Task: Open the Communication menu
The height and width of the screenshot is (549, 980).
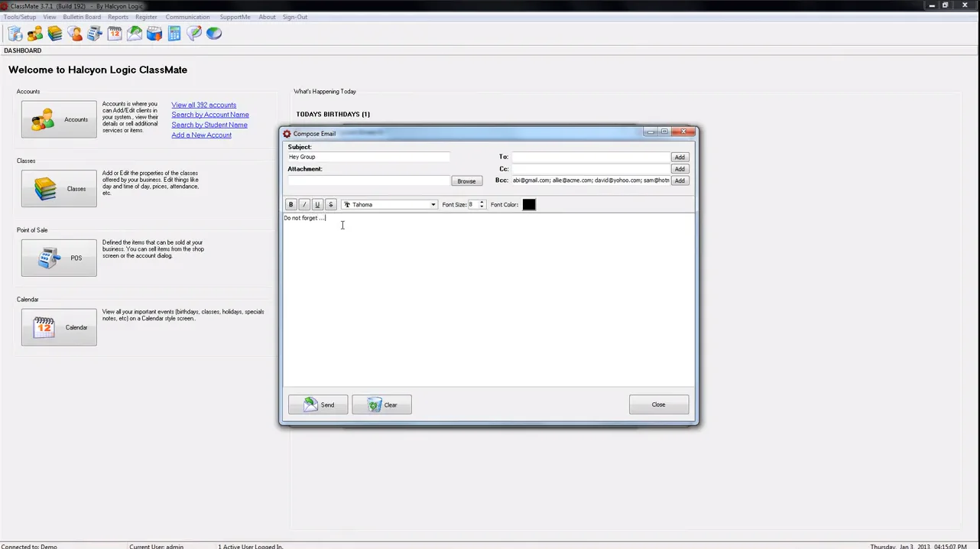Action: (x=187, y=17)
